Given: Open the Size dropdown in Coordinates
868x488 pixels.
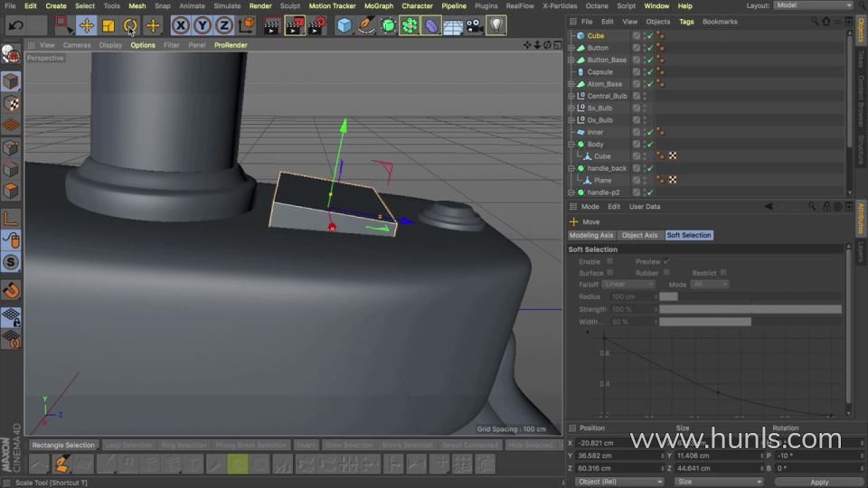Looking at the screenshot, I should pyautogui.click(x=719, y=482).
